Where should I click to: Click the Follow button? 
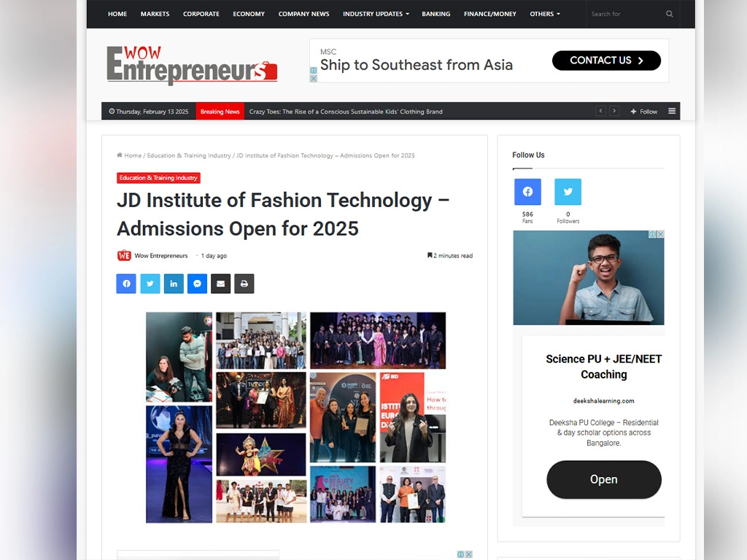point(644,112)
